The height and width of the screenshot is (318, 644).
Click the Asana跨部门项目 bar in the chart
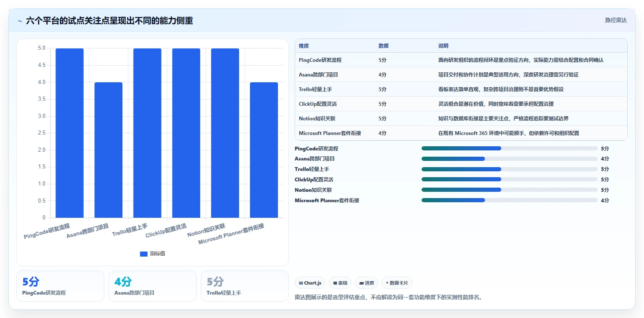[109, 150]
